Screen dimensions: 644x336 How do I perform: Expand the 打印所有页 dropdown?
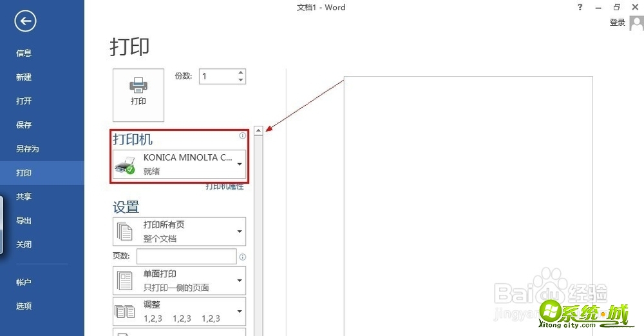(240, 232)
